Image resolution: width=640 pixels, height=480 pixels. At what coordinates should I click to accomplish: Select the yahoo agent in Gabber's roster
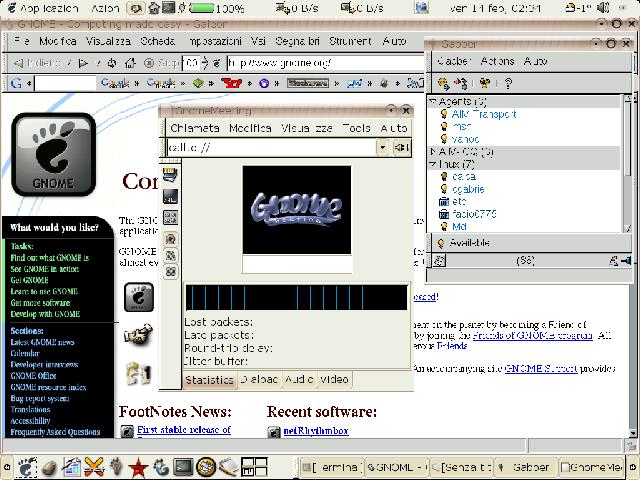pos(465,139)
